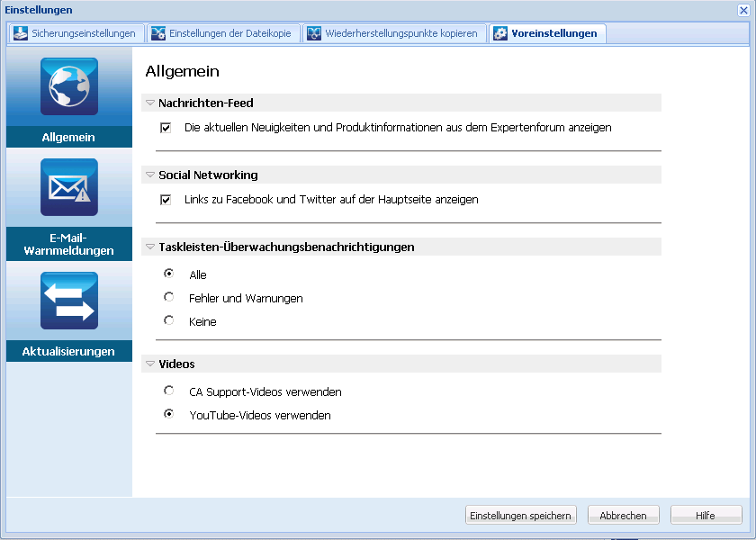Select 'CA Support-Videos verwenden' radio button
Image resolution: width=756 pixels, height=540 pixels.
click(168, 391)
